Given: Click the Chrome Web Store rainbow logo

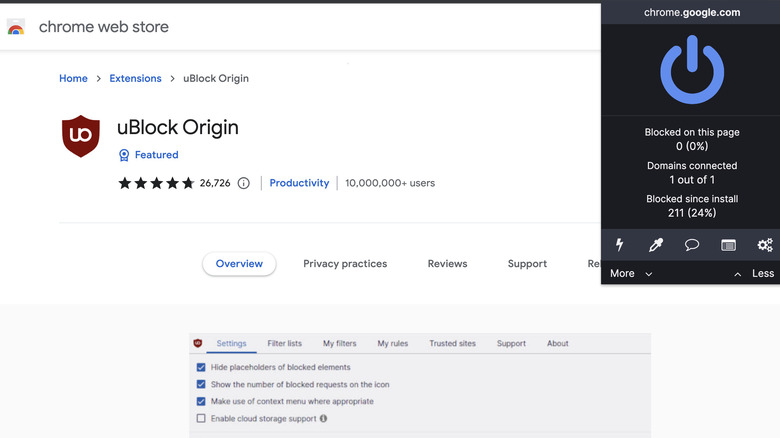Looking at the screenshot, I should click(x=16, y=28).
